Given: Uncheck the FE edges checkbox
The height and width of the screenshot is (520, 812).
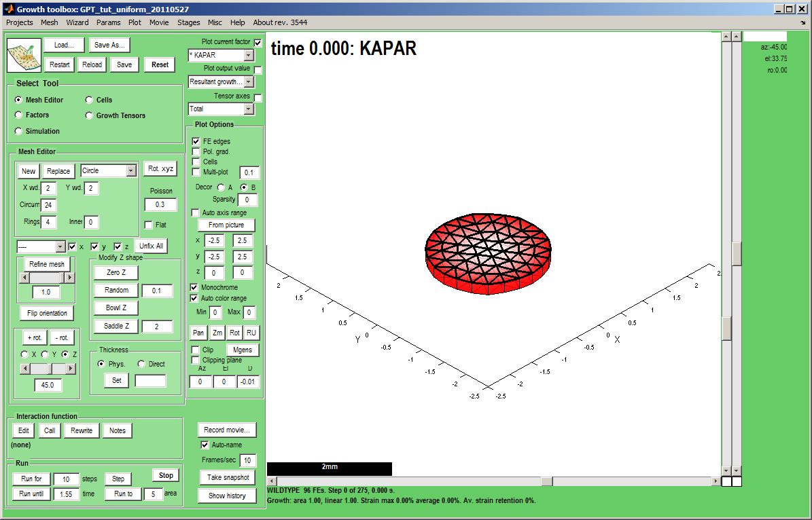Looking at the screenshot, I should pyautogui.click(x=196, y=141).
